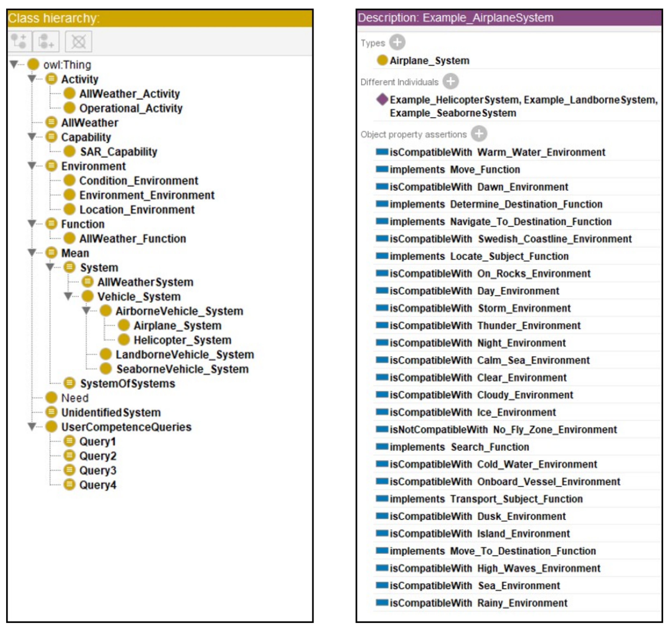The width and height of the screenshot is (672, 630).
Task: Collapse the Environment class branch
Action: (32, 166)
